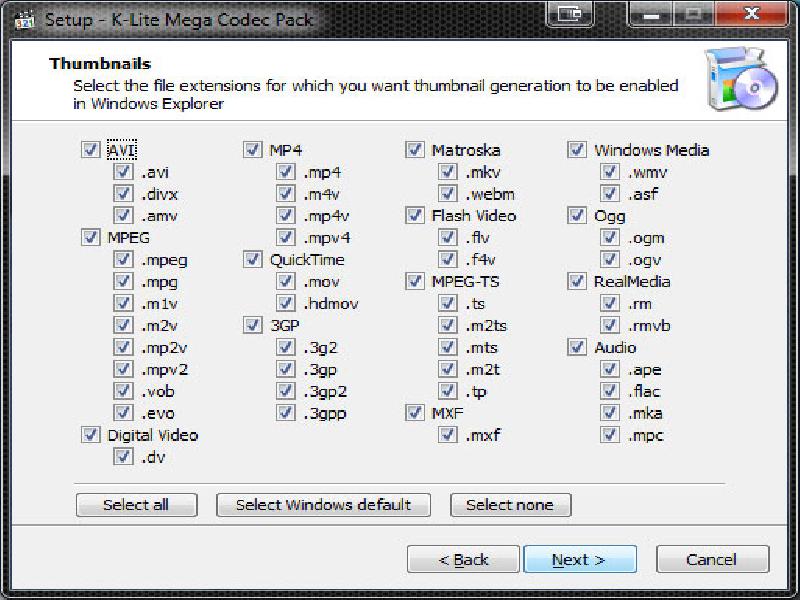Toggle the Digital Video group checkbox
The height and width of the screenshot is (600, 800).
[90, 435]
